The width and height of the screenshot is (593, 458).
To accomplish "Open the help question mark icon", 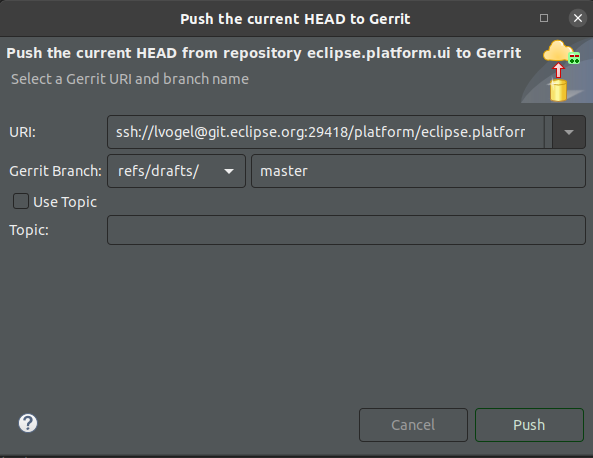I will pos(28,423).
